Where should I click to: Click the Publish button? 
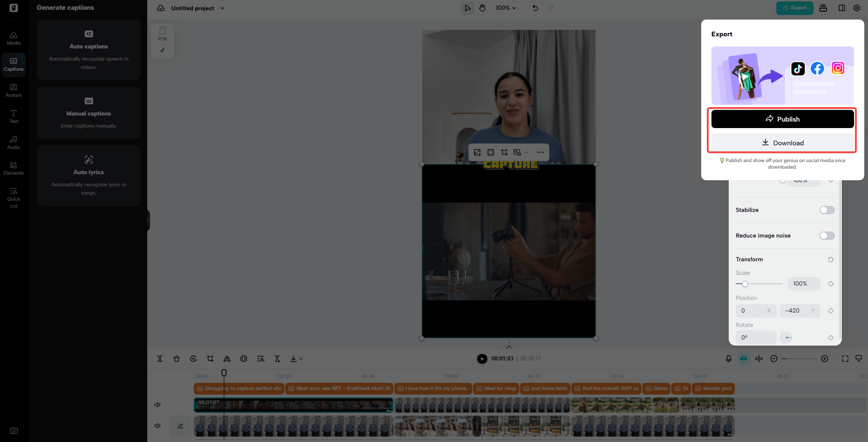point(782,119)
